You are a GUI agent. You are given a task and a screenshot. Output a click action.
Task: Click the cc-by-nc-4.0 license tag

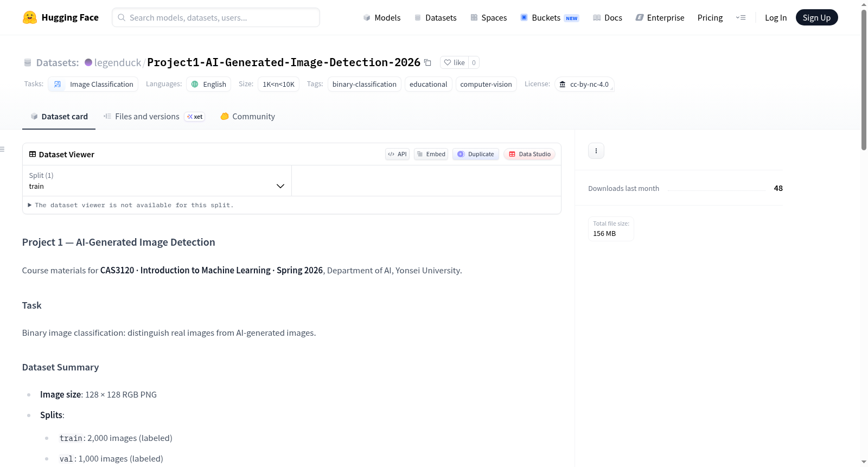(584, 84)
